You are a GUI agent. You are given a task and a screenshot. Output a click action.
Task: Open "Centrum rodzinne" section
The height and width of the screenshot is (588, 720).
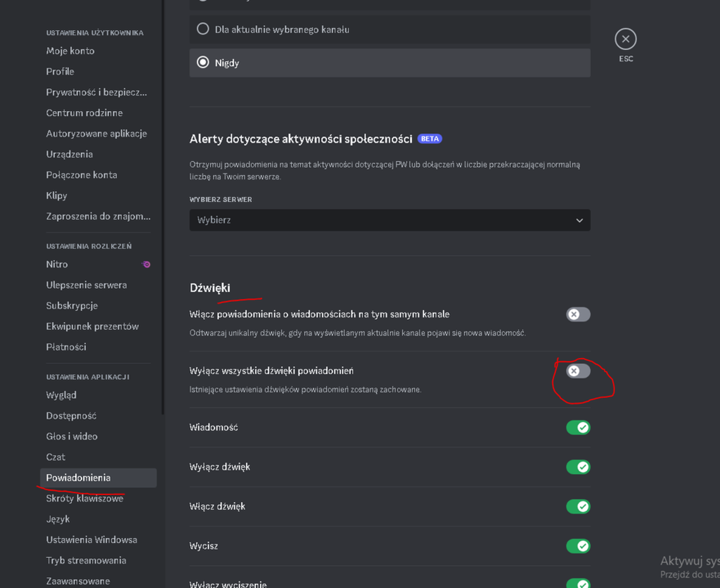(x=84, y=113)
